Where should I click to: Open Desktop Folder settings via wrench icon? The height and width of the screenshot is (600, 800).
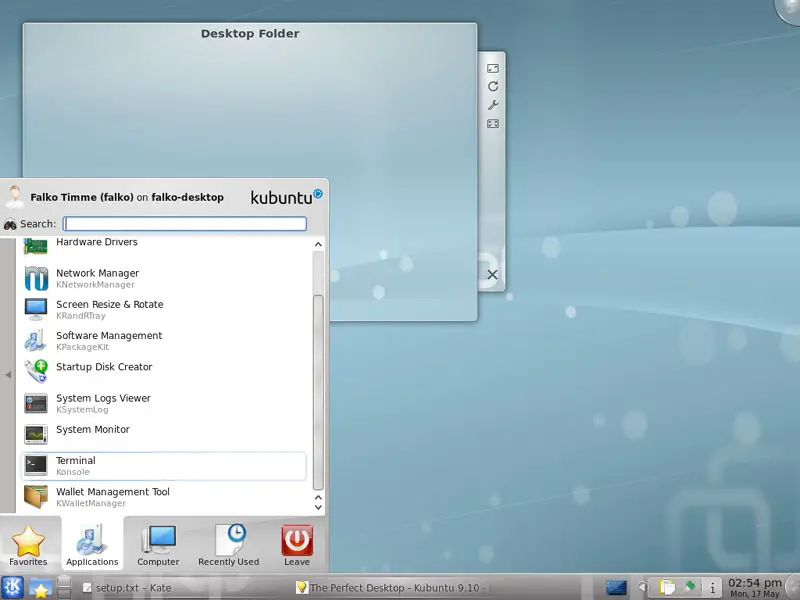(493, 105)
